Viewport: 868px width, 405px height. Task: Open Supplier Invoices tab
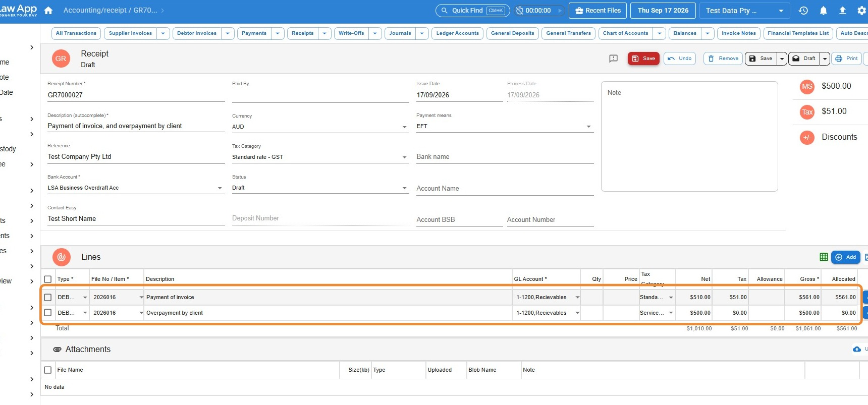coord(130,33)
